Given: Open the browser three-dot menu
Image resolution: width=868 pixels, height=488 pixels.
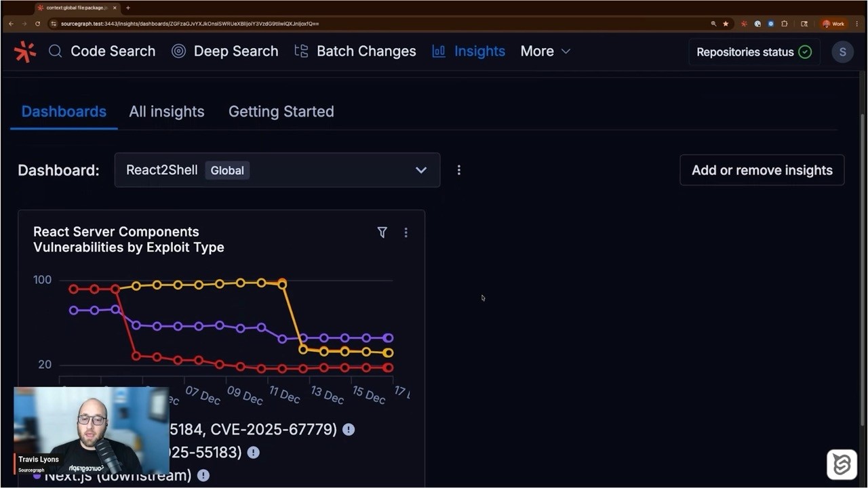Looking at the screenshot, I should [x=859, y=24].
